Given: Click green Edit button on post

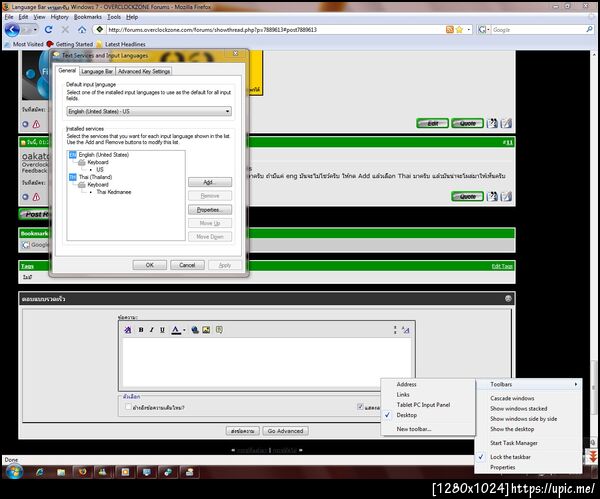Looking at the screenshot, I should pyautogui.click(x=432, y=123).
